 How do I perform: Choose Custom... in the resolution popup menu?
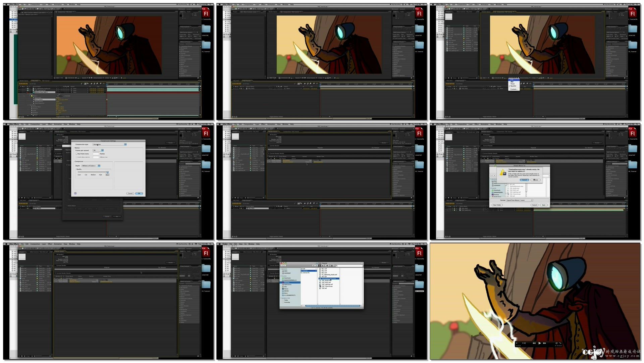tap(514, 89)
